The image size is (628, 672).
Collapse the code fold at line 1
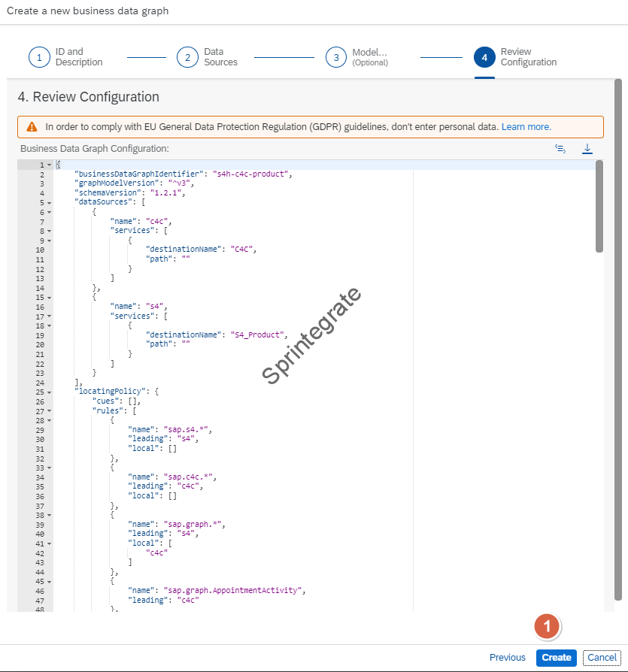[50, 165]
